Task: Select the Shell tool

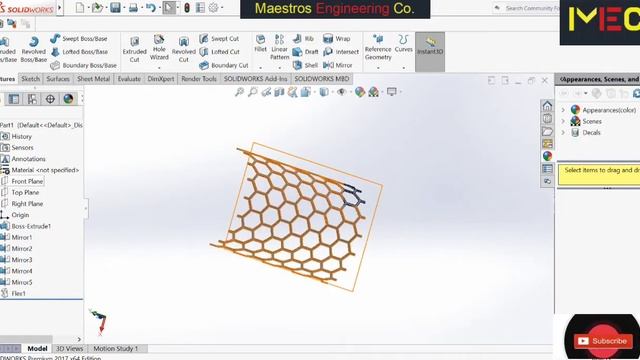Action: point(305,65)
